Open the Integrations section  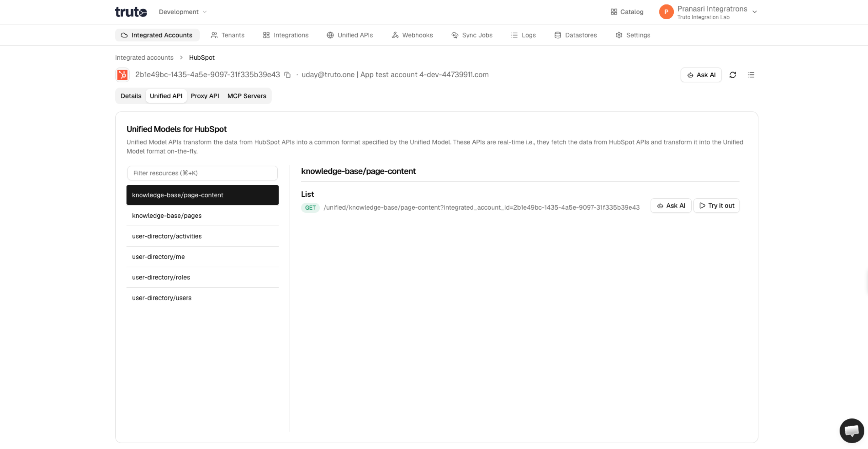[x=285, y=35]
